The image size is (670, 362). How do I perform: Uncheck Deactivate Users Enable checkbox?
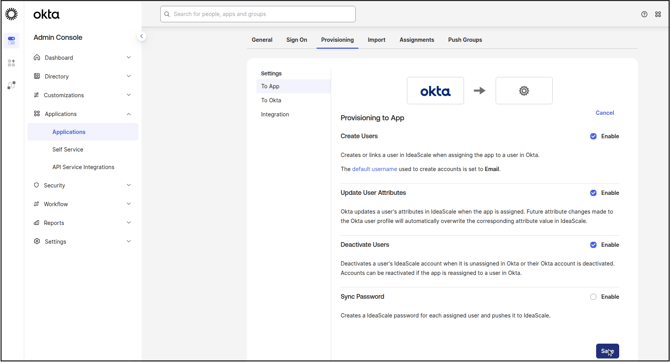point(593,245)
